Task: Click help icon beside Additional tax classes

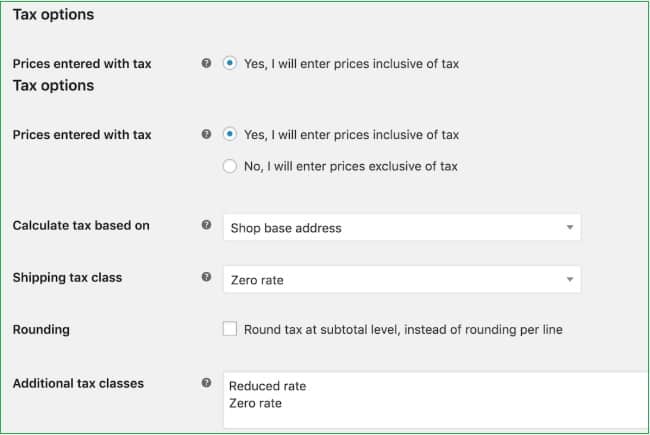Action: click(x=206, y=383)
